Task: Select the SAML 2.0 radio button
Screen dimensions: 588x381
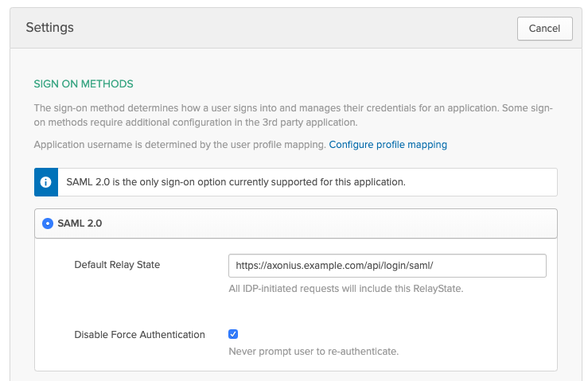Action: click(x=47, y=224)
